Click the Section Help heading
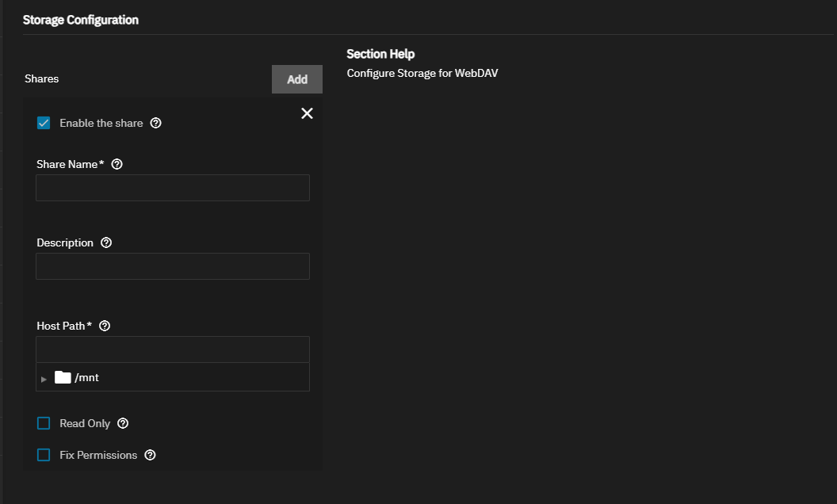Viewport: 837px width, 504px height. pyautogui.click(x=380, y=54)
